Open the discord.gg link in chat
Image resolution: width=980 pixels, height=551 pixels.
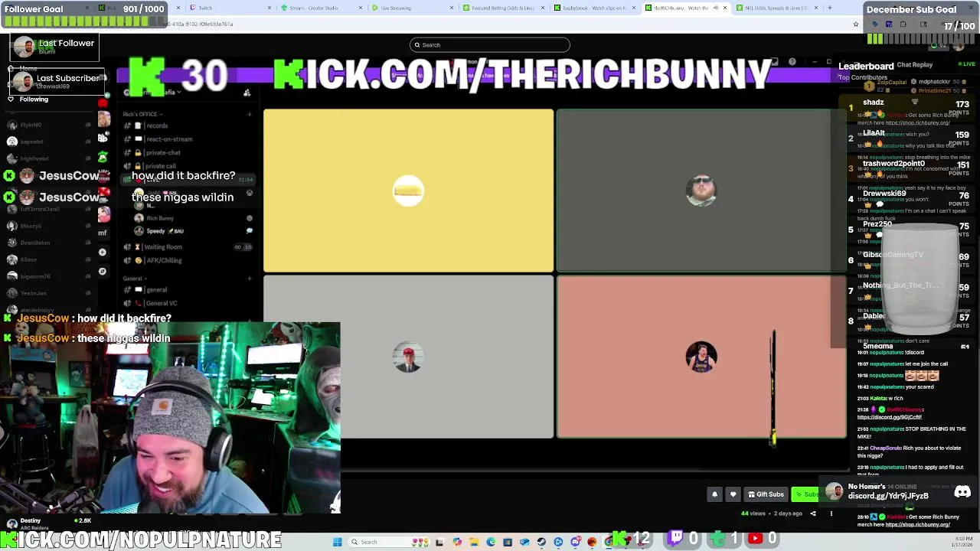(x=889, y=417)
